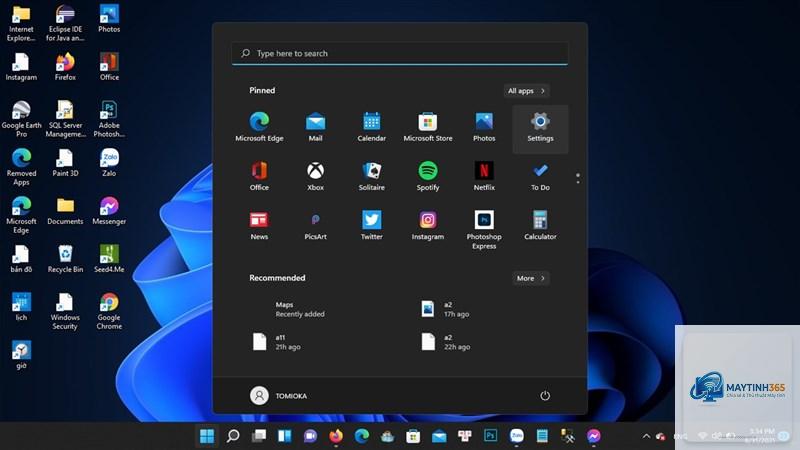This screenshot has height=450, width=800.
Task: Open the TOMIOKA user account menu
Action: pos(279,396)
